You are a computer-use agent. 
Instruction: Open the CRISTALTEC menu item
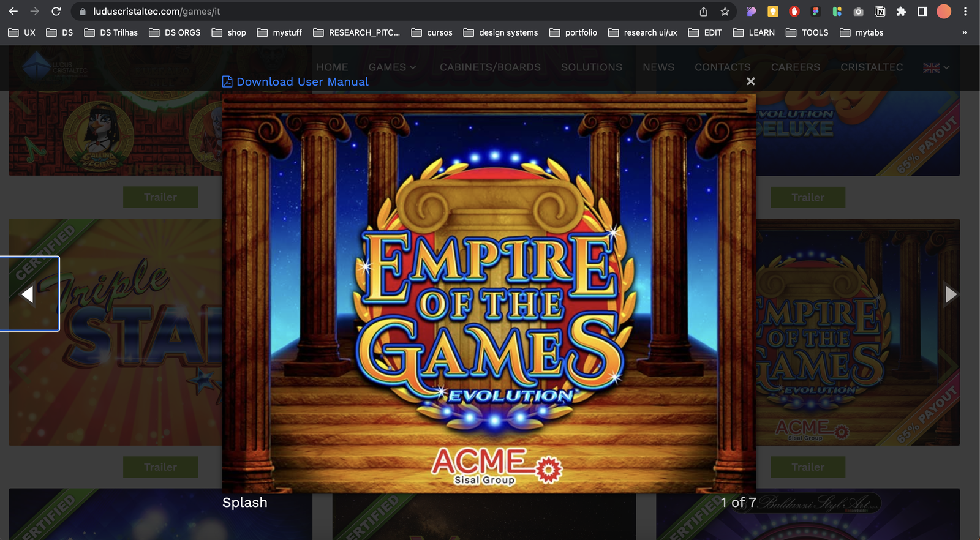tap(872, 67)
